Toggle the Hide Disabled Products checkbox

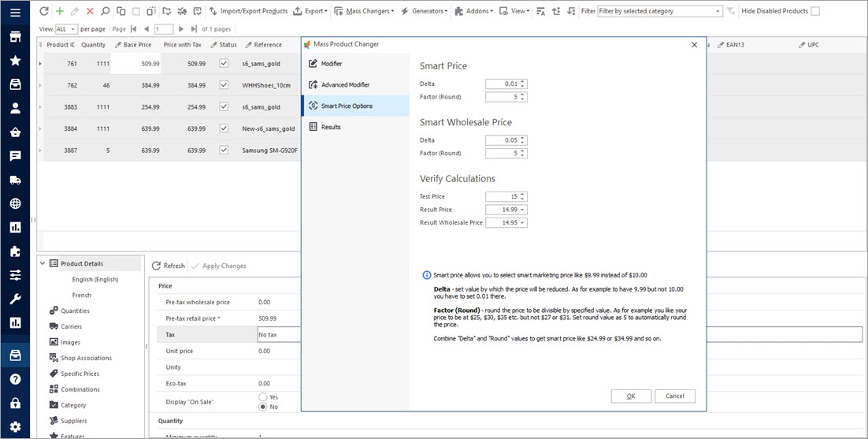815,11
